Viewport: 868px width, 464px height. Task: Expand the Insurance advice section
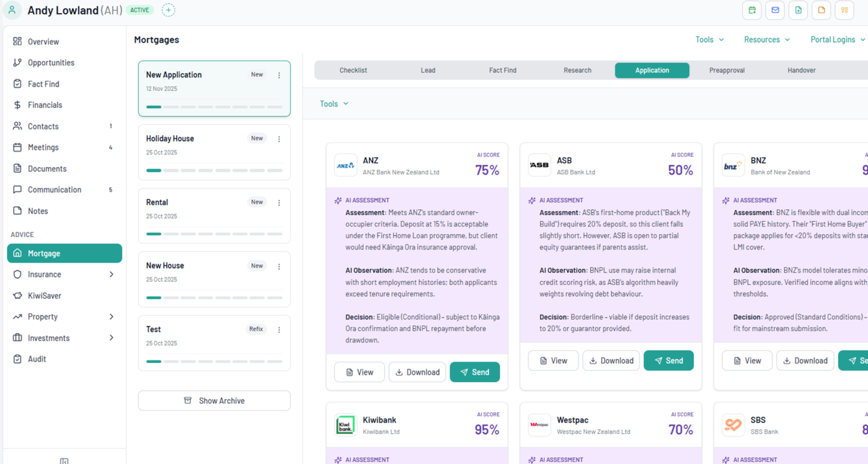(64, 274)
